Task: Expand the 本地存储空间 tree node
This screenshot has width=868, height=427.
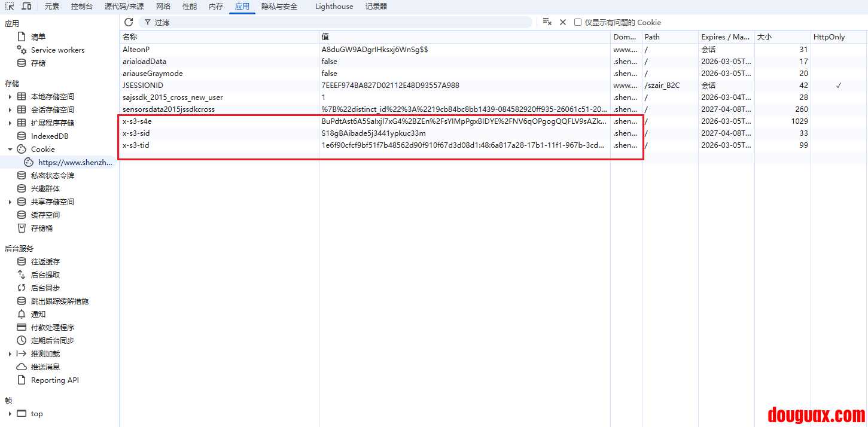Action: 10,97
